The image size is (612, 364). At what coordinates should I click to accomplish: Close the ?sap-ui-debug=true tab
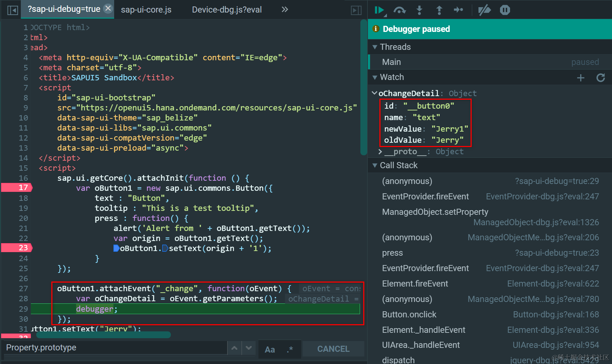[108, 9]
